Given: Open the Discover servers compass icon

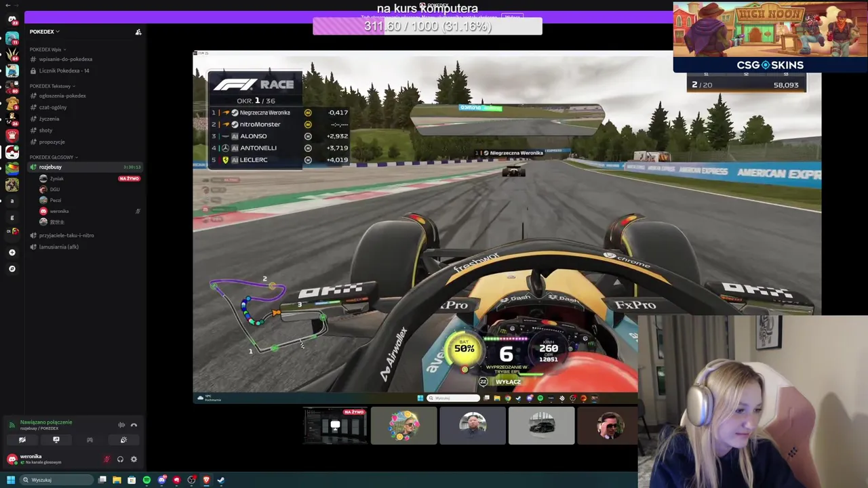Looking at the screenshot, I should (x=12, y=268).
